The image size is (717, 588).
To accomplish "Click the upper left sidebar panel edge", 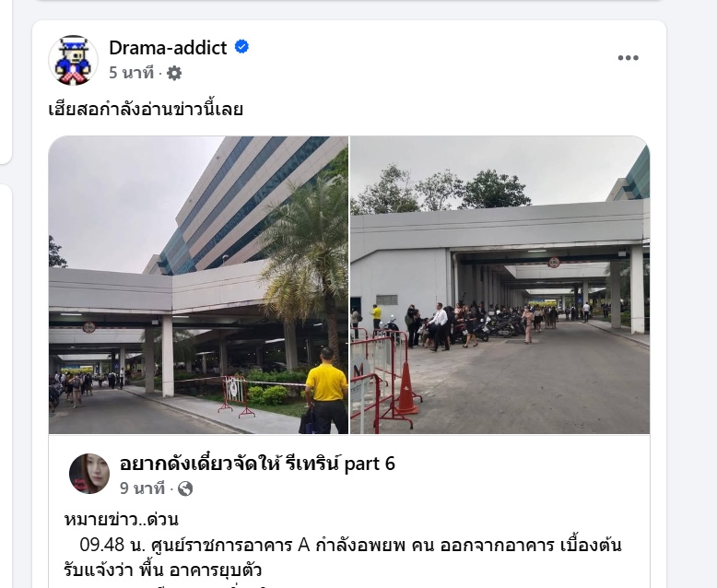I will click(x=6, y=82).
